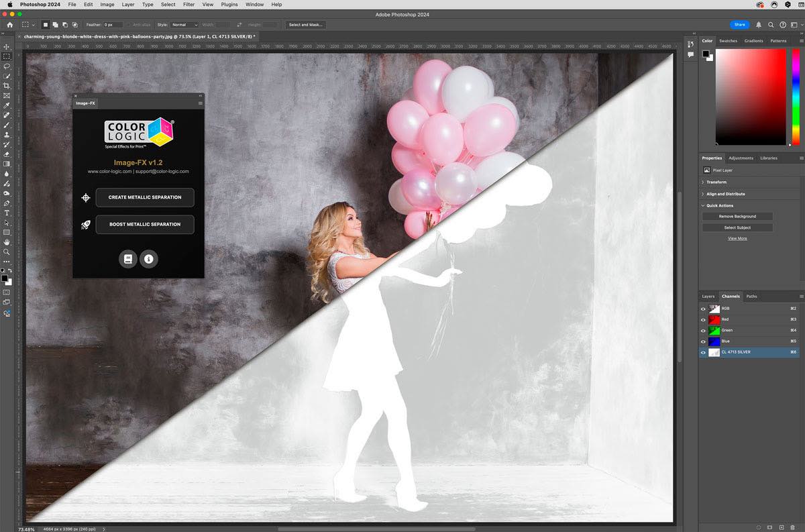
Task: Pick the Eyedropper tool
Action: click(7, 104)
